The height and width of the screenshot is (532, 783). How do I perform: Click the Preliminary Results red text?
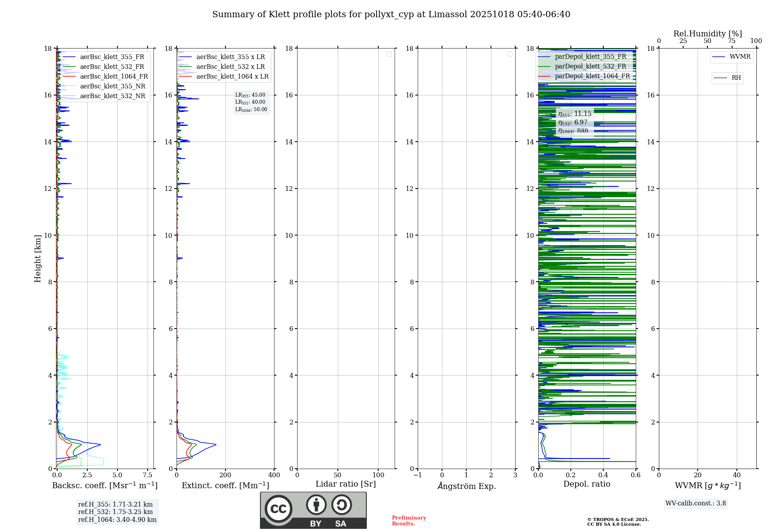coord(409,521)
